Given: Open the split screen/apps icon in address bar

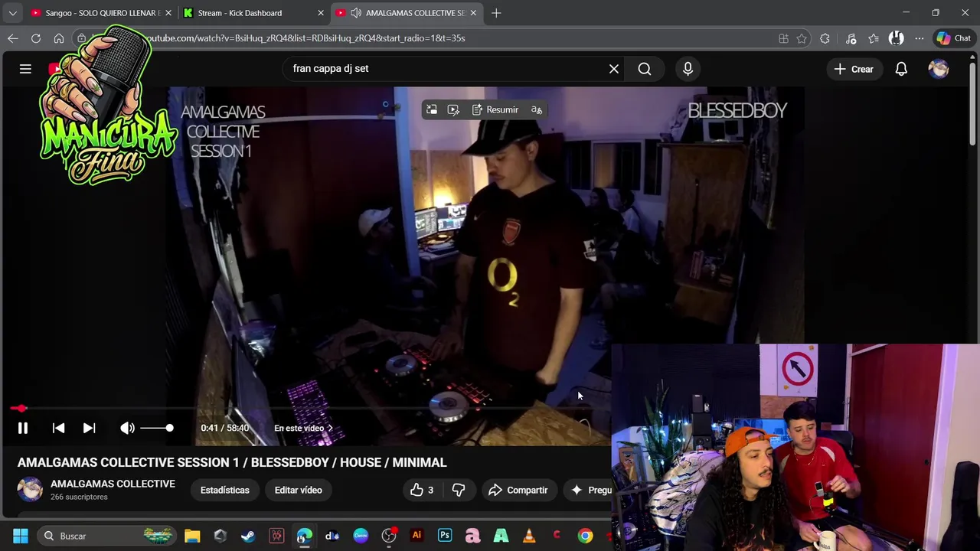Looking at the screenshot, I should pyautogui.click(x=783, y=38).
